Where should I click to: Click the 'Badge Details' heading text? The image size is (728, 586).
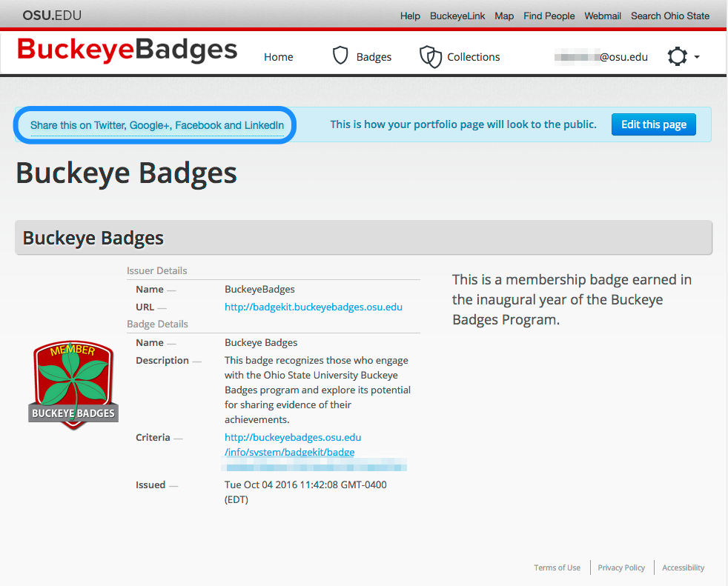pos(157,324)
